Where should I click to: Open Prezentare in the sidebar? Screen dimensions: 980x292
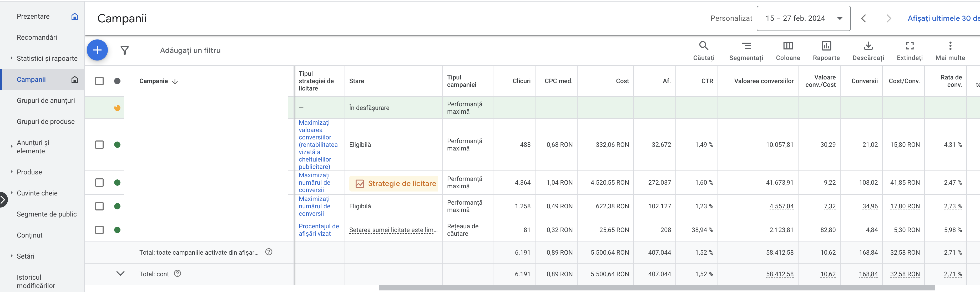tap(33, 16)
